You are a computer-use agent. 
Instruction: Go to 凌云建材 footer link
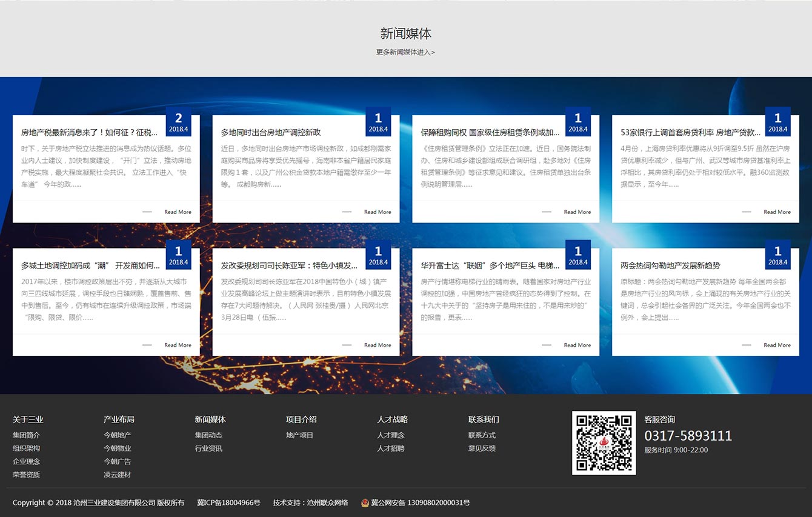coord(118,475)
